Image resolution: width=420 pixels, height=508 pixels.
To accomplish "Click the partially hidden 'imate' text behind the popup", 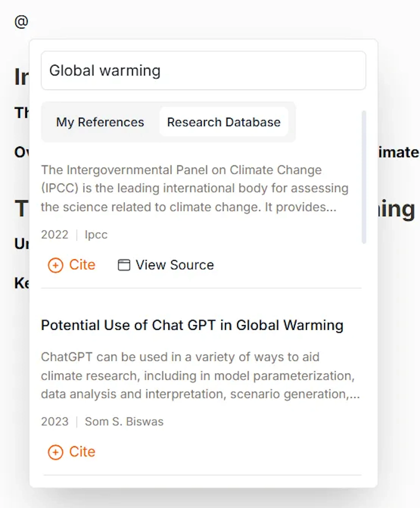I will click(x=398, y=152).
